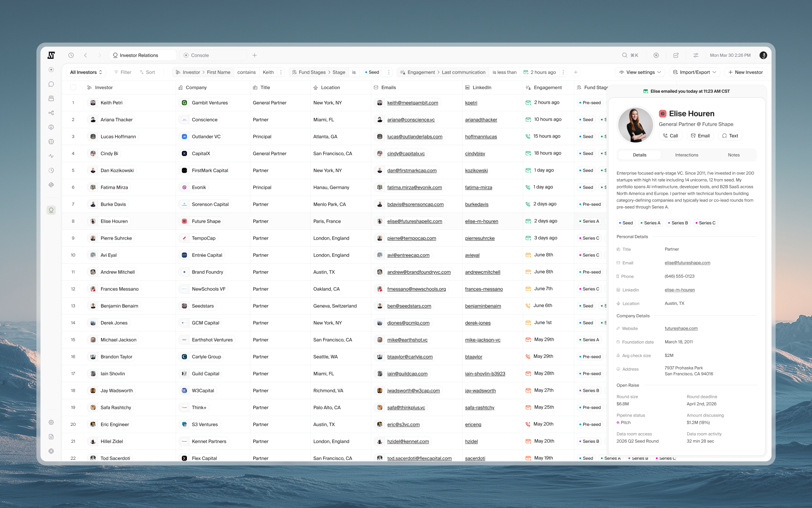Expand the View settings dropdown

[x=640, y=72]
